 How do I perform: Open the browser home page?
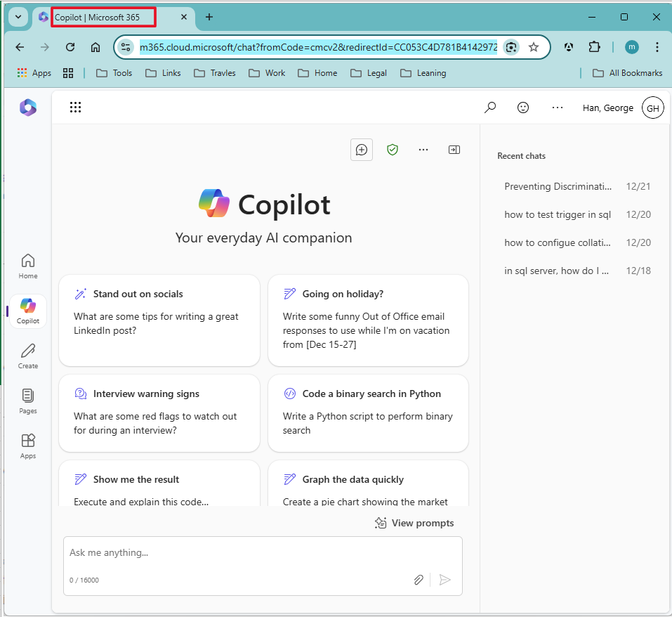(95, 47)
